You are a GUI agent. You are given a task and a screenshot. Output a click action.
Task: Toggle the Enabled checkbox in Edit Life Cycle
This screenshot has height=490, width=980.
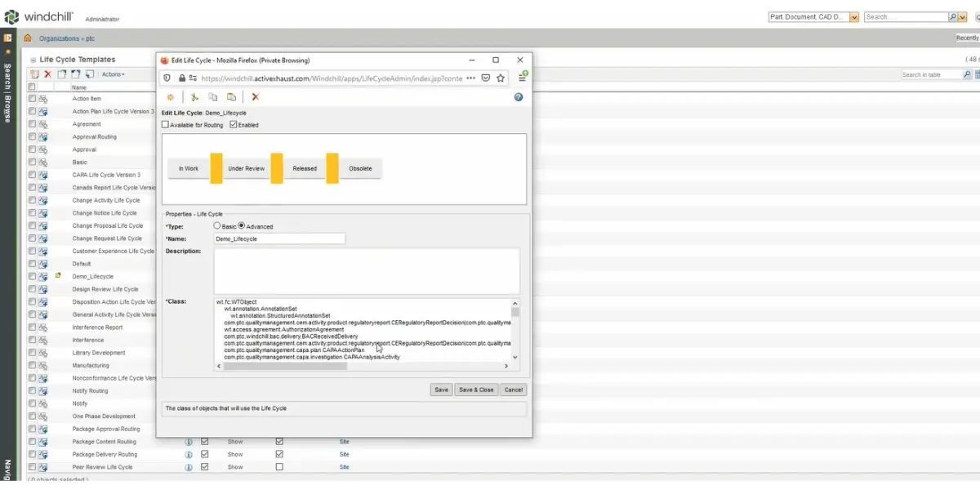tap(234, 125)
